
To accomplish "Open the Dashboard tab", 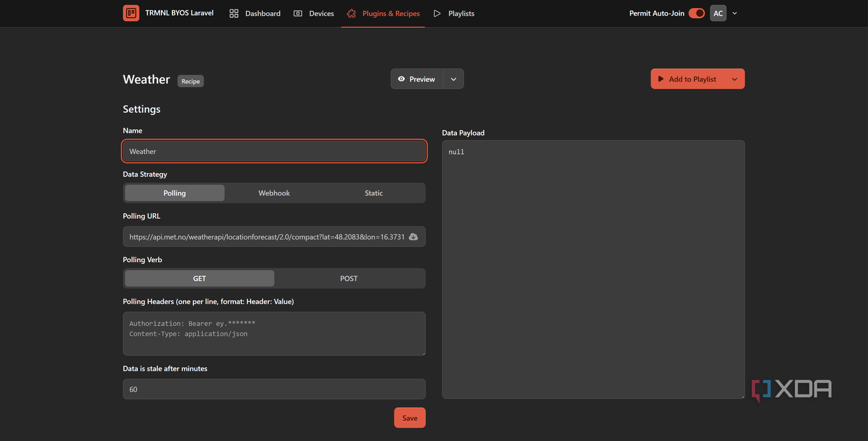I will (x=255, y=13).
